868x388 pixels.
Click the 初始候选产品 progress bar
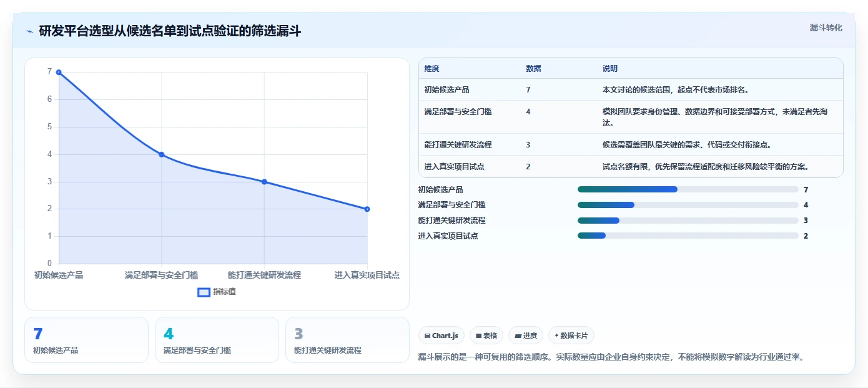pyautogui.click(x=688, y=189)
